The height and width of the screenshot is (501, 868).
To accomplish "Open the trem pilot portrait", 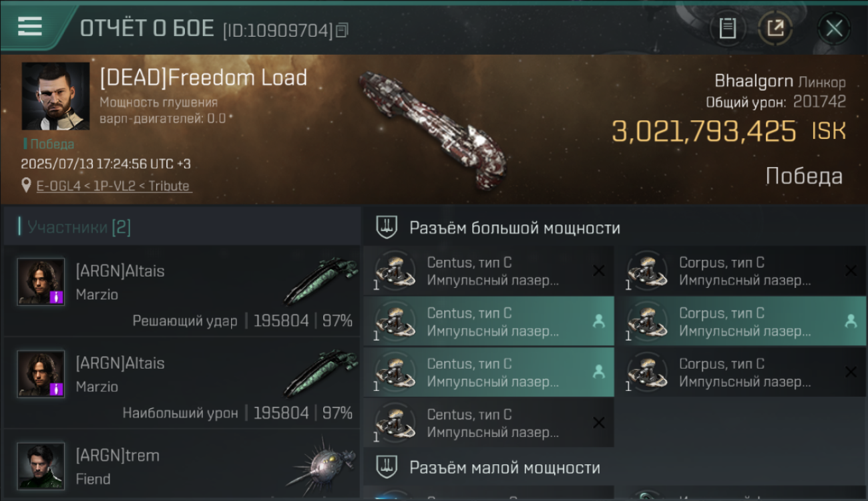I will (41, 466).
